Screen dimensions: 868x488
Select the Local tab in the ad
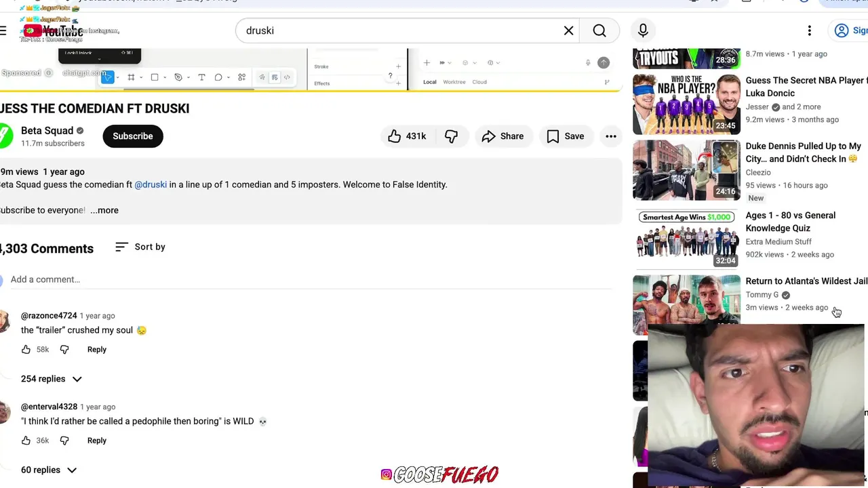click(x=430, y=82)
